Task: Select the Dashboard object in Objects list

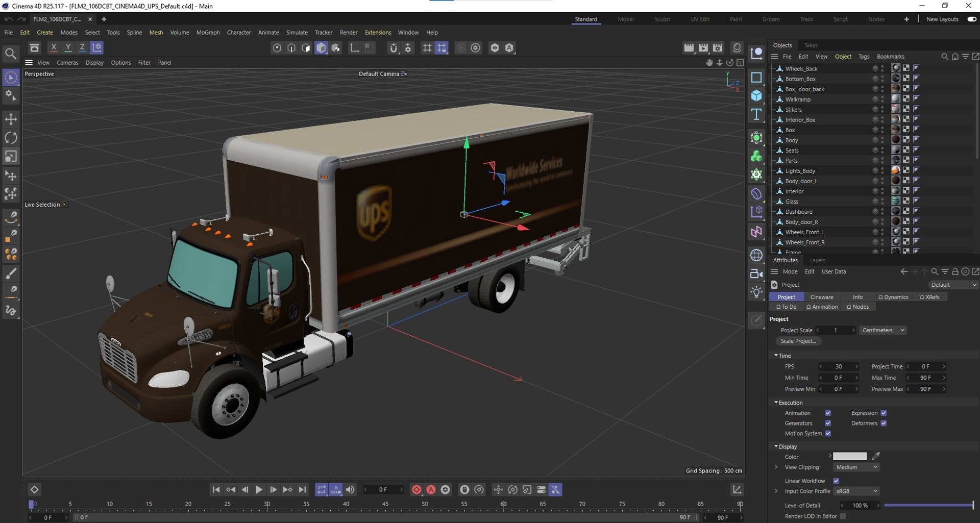Action: [799, 212]
